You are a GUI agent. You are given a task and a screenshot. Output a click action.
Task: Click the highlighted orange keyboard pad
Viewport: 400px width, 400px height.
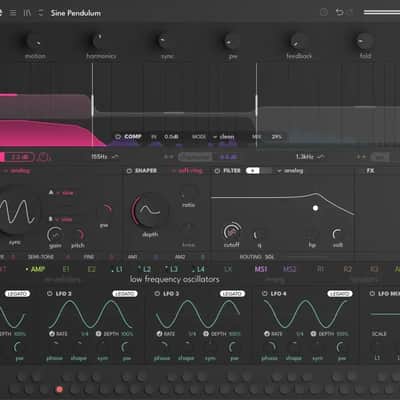pos(59,389)
